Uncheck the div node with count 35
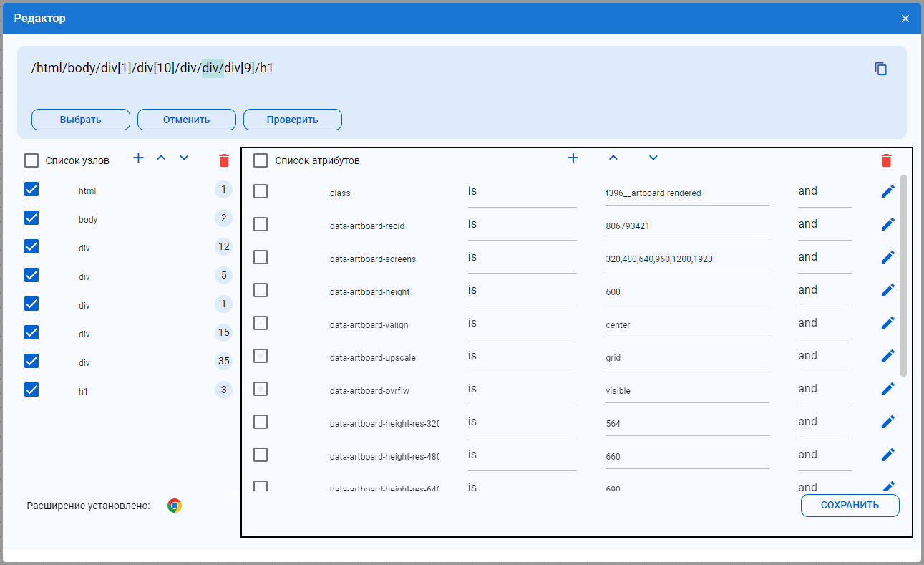This screenshot has width=924, height=565. tap(31, 361)
